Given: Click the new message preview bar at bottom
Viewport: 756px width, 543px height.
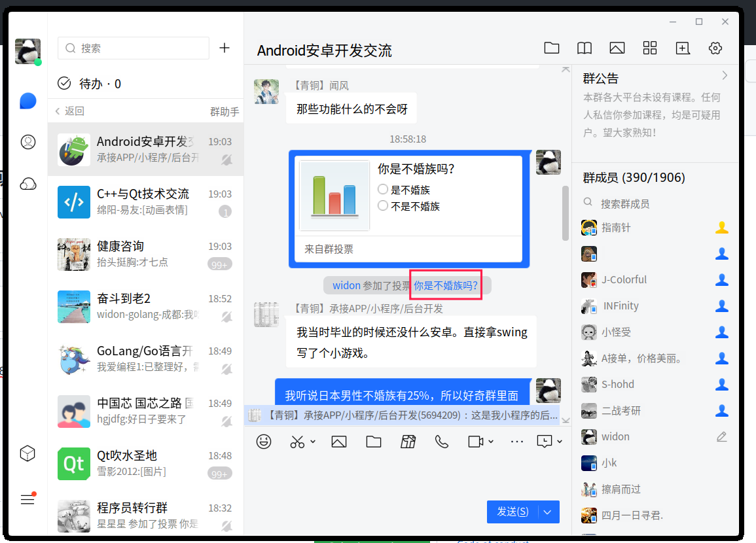Looking at the screenshot, I should (402, 415).
